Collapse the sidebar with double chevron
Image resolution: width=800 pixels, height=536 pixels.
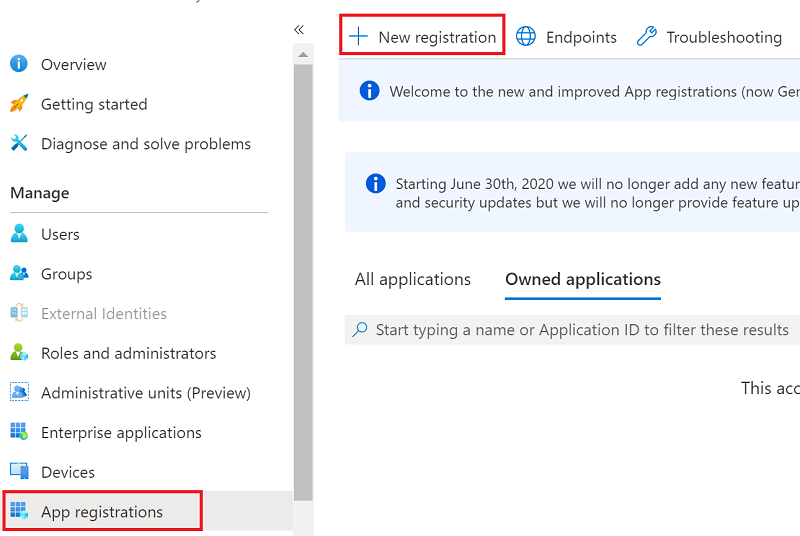coord(299,30)
